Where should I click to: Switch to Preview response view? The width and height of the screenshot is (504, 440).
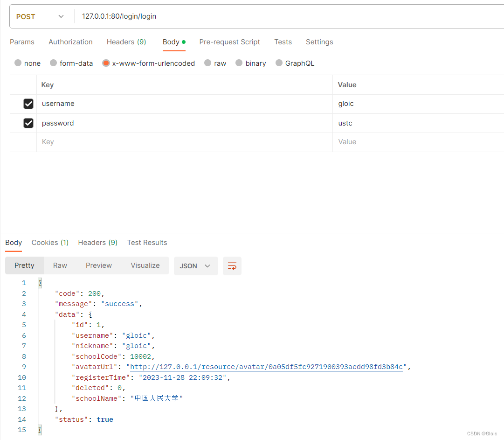coord(99,265)
